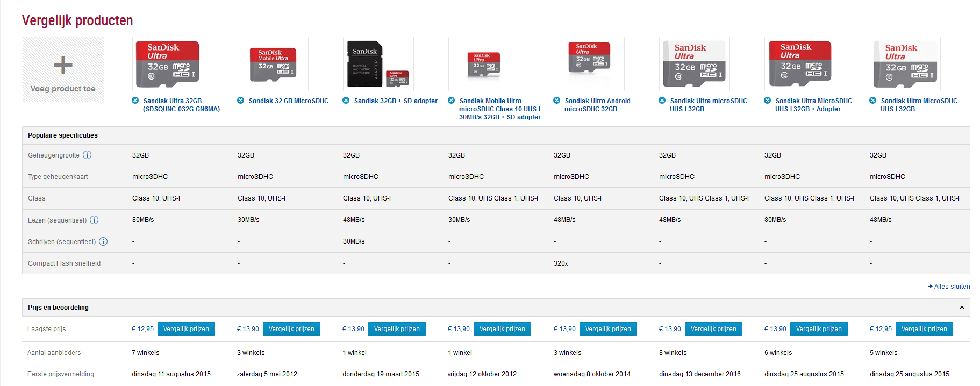
Task: Click the Eerste prijsvermelding row label
Action: pyautogui.click(x=61, y=374)
